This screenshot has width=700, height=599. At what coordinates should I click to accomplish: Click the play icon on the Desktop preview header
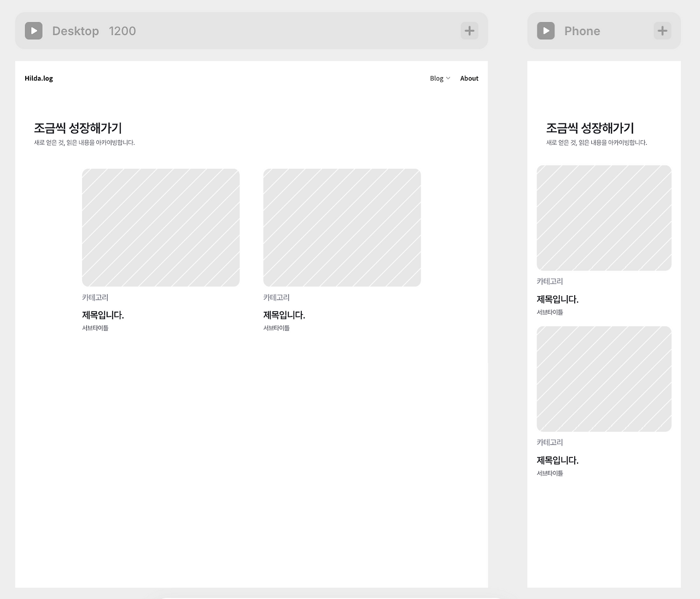(33, 31)
